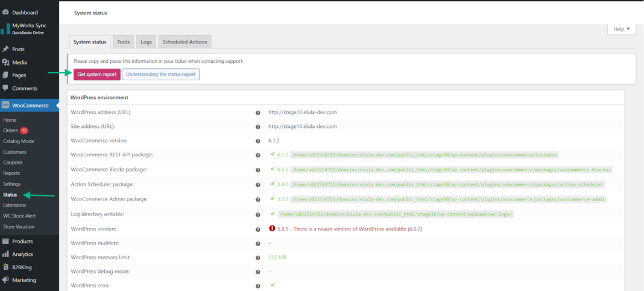The image size is (644, 291).
Task: Click Understanding the status report button
Action: click(x=160, y=74)
